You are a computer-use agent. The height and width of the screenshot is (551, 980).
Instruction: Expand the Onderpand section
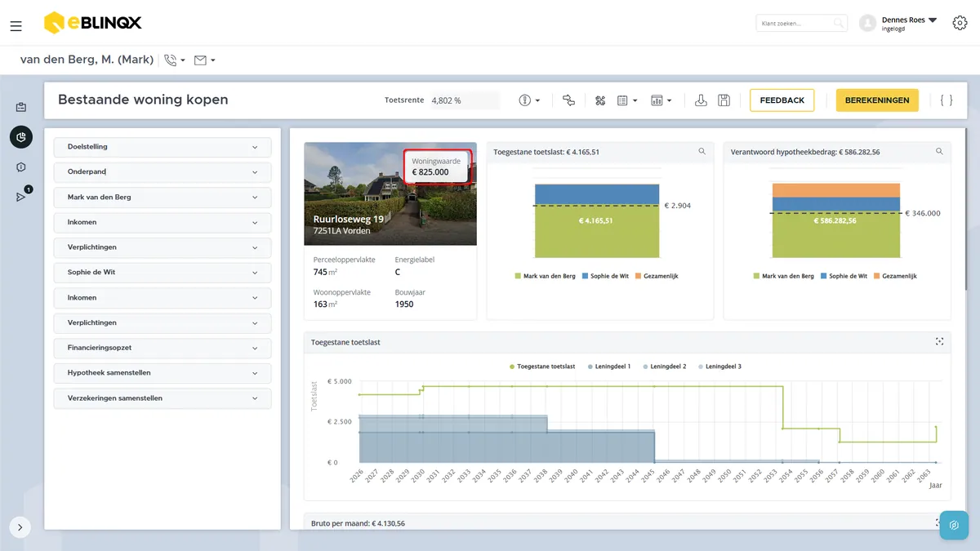[x=163, y=172]
